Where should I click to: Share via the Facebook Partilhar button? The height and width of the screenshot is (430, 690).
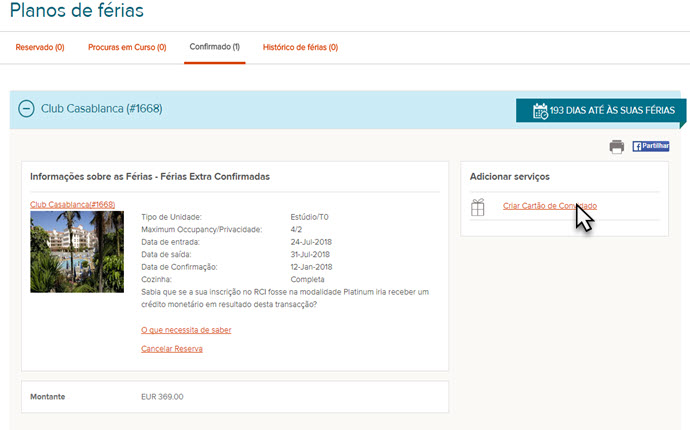[651, 146]
